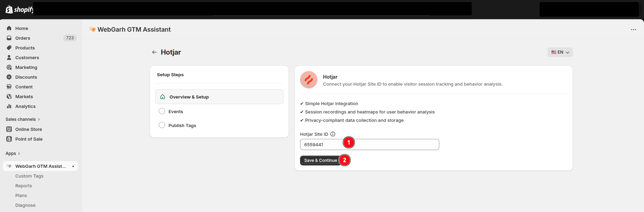Click the Markets globe icon
The image size is (644, 212).
(x=9, y=96)
